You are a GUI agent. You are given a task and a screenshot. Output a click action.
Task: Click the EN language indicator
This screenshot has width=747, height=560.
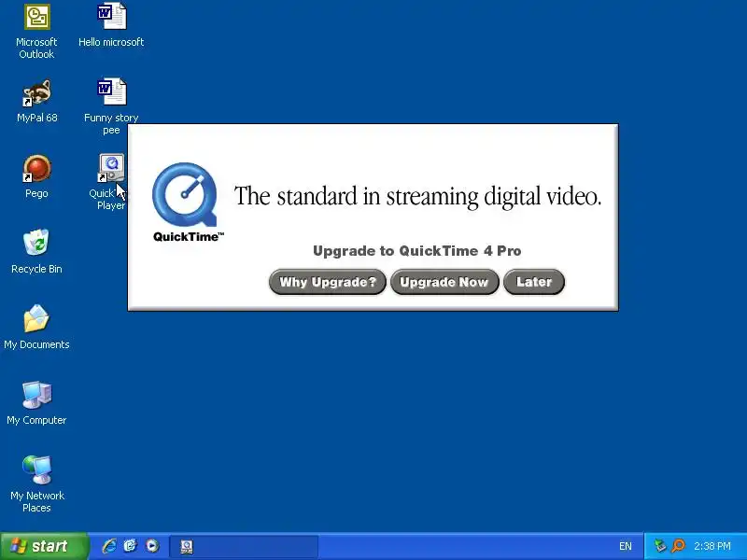pyautogui.click(x=626, y=546)
